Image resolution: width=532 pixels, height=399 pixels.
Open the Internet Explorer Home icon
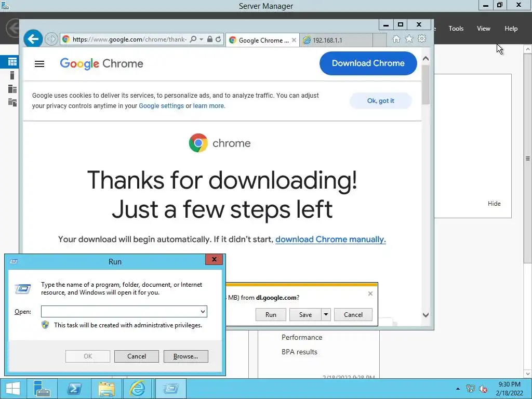[396, 39]
